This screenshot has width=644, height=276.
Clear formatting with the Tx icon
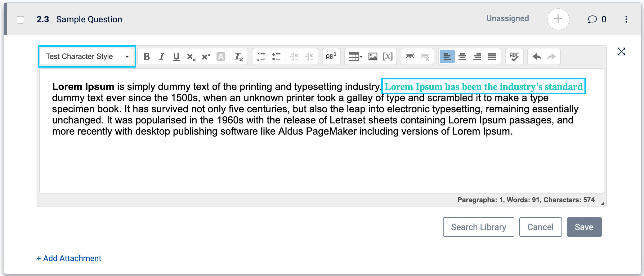pyautogui.click(x=239, y=56)
